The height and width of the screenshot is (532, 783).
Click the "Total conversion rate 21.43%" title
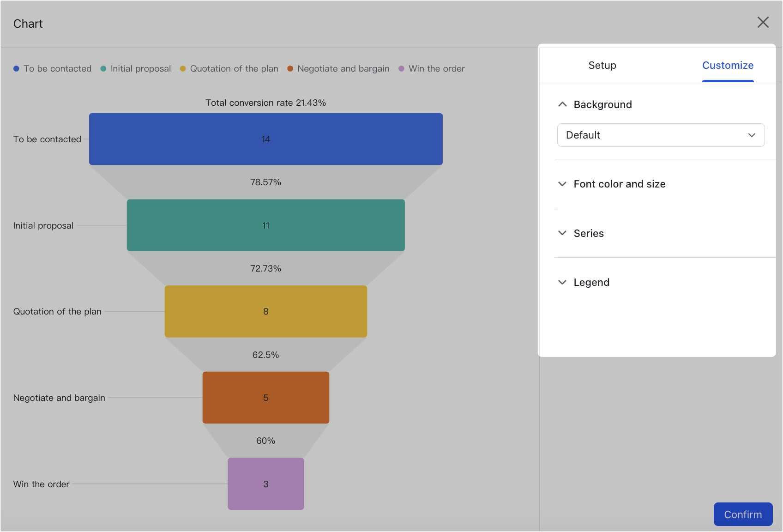click(x=265, y=103)
